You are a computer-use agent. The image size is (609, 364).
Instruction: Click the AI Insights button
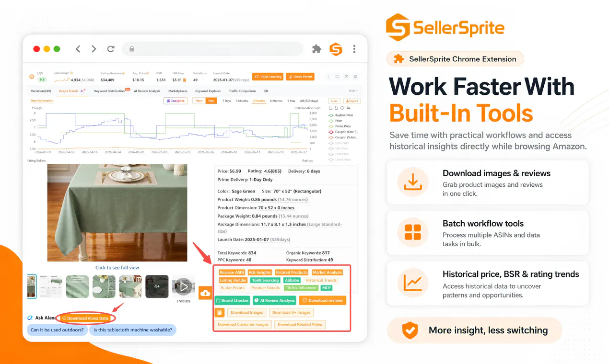pos(176,101)
